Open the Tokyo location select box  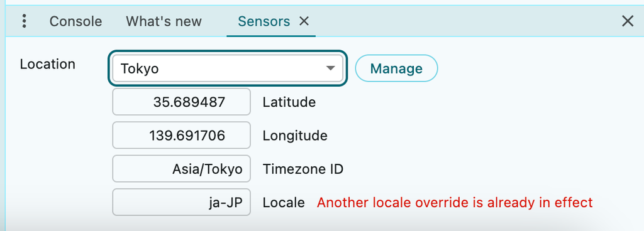tap(228, 68)
